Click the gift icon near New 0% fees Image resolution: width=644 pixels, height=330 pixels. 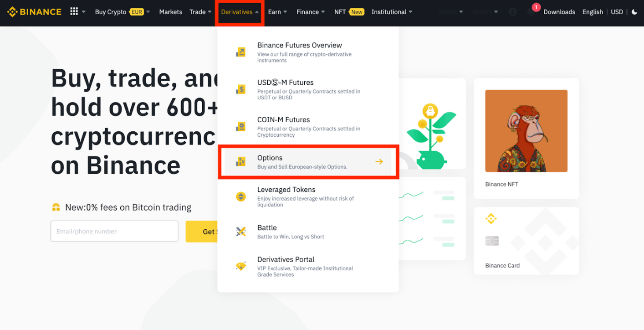point(56,207)
